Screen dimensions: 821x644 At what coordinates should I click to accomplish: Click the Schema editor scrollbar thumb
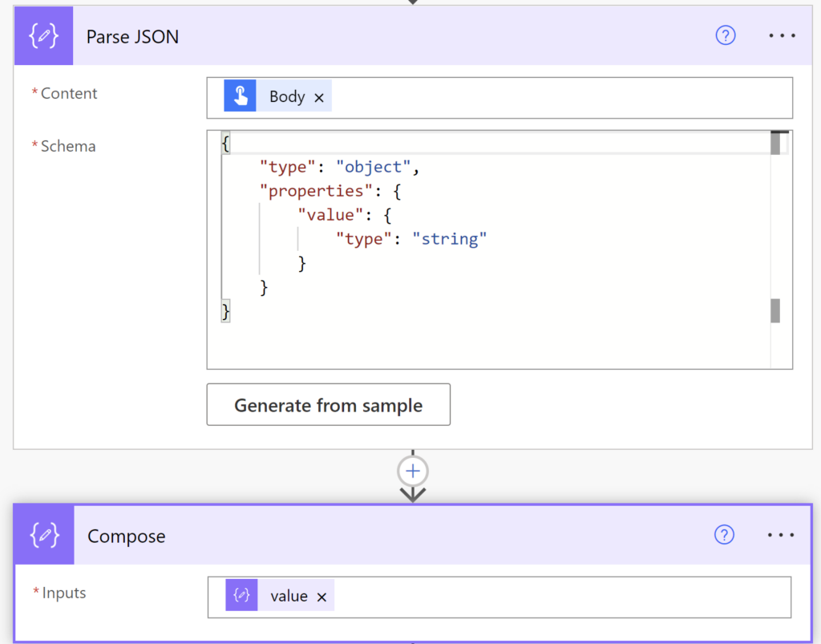(775, 144)
